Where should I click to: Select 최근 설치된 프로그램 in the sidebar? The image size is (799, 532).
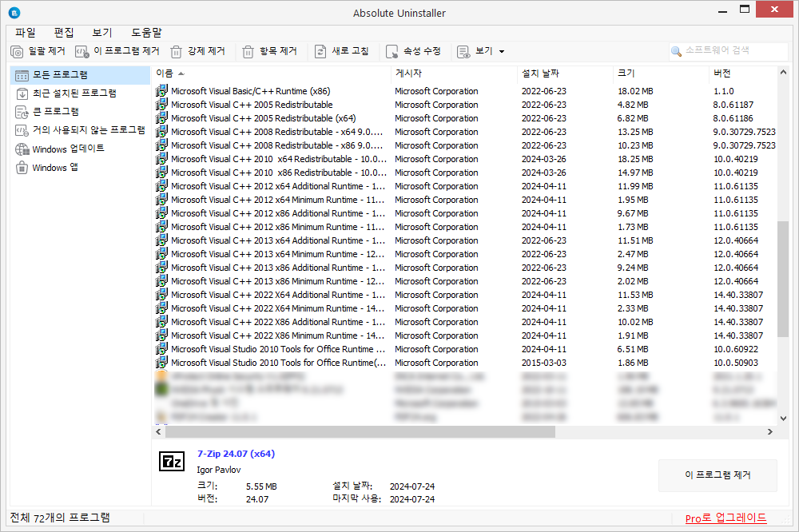point(80,93)
